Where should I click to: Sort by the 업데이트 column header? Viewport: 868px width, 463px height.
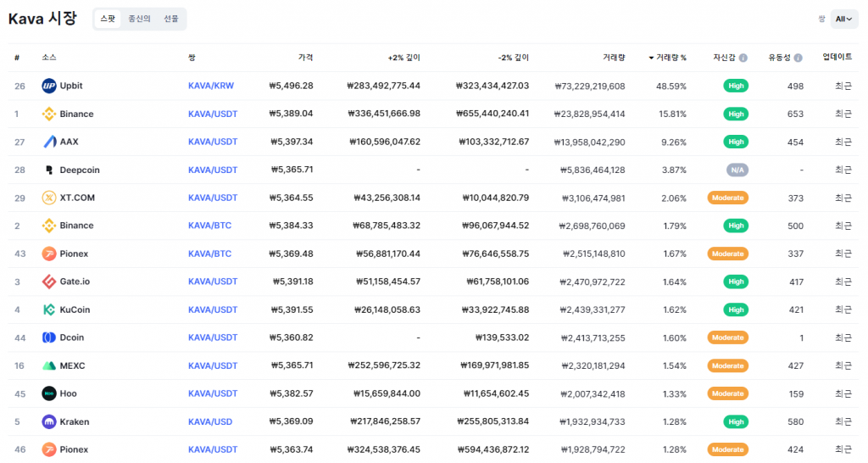pos(837,57)
